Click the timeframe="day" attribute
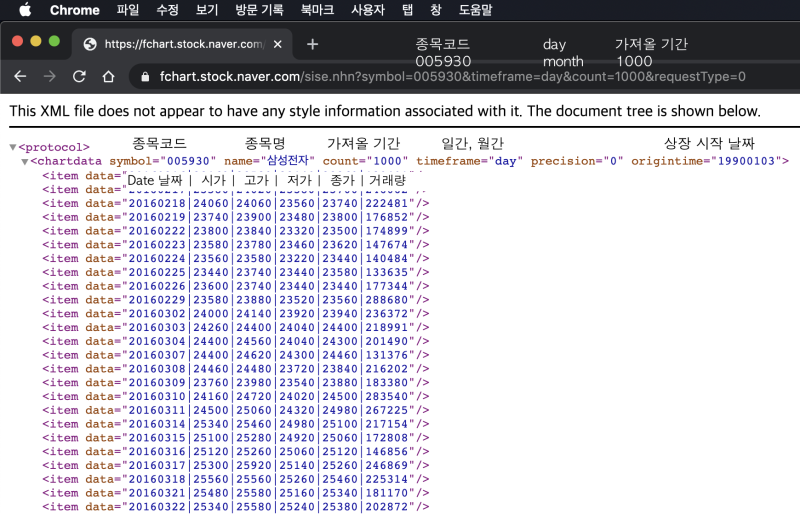Viewport: 800px width, 514px height. click(x=469, y=161)
